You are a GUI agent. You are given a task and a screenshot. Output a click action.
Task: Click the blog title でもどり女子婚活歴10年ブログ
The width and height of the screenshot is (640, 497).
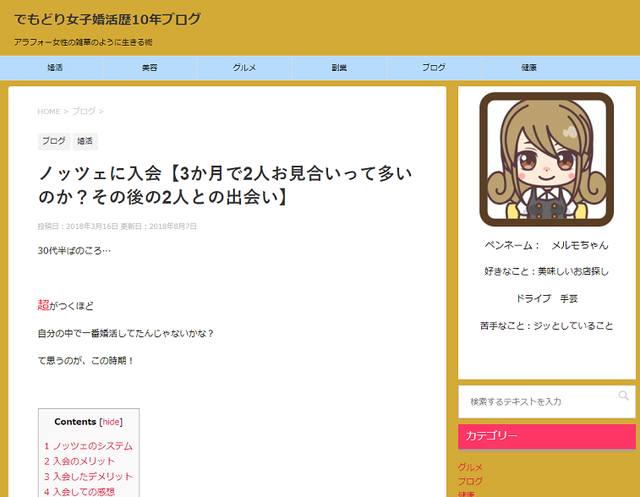pyautogui.click(x=107, y=19)
